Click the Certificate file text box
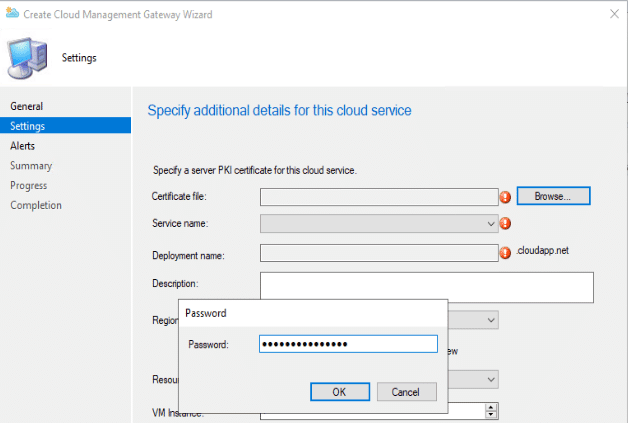This screenshot has height=423, width=628. [379, 197]
